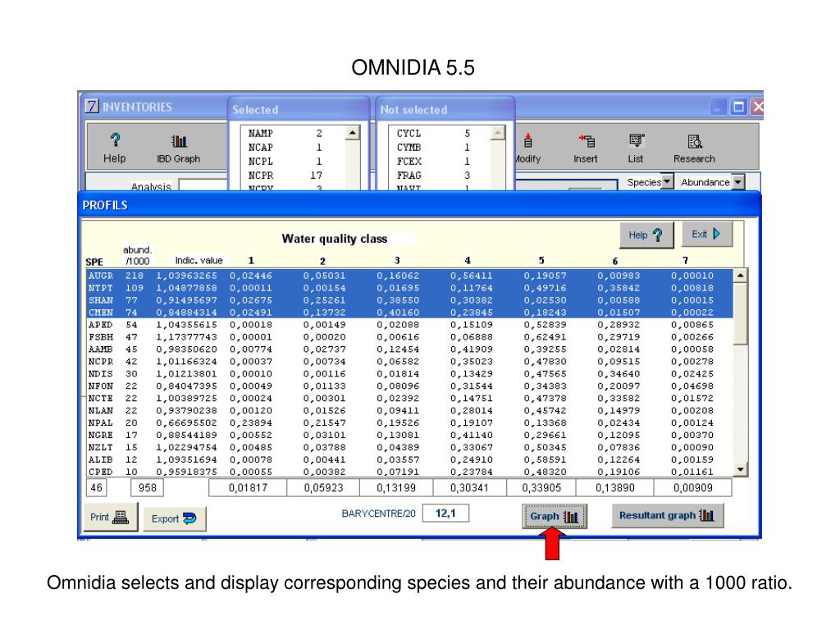Screen dimensions: 840x630
Task: Open the List tool
Action: coord(636,148)
